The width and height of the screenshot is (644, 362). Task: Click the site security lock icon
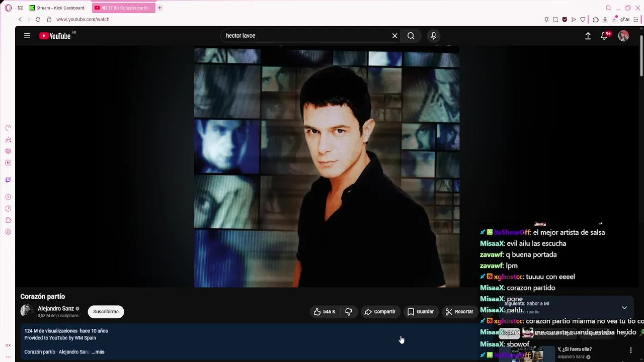tap(49, 19)
